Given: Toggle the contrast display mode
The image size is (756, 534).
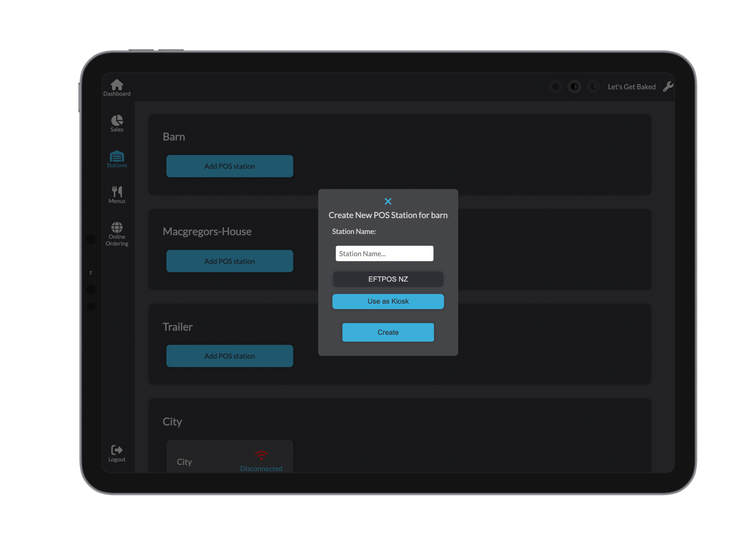Looking at the screenshot, I should (x=574, y=87).
